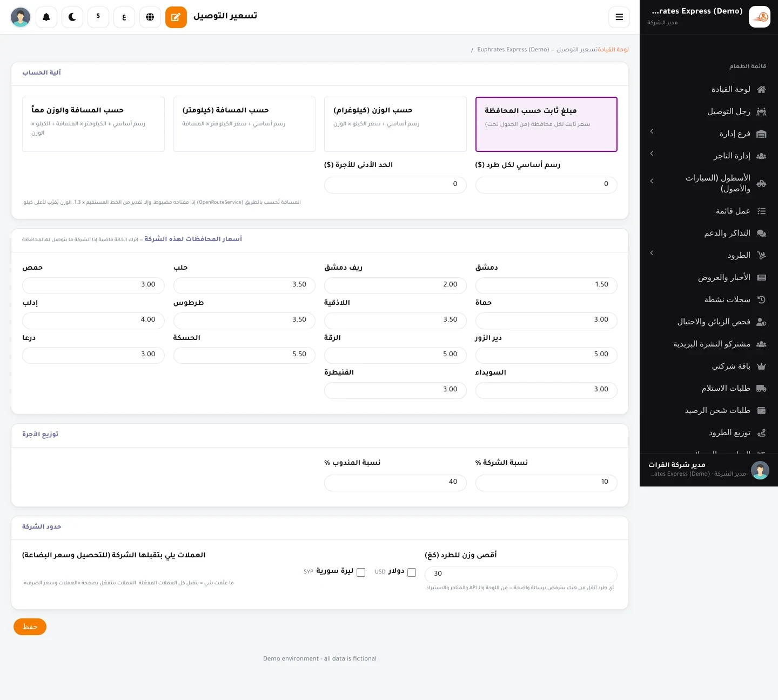Click the حلب price input field
This screenshot has height=700, width=778.
[244, 285]
